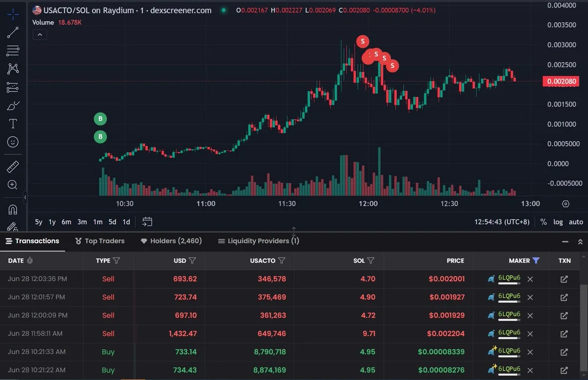
Task: Click the PRICE column header
Action: pos(455,260)
